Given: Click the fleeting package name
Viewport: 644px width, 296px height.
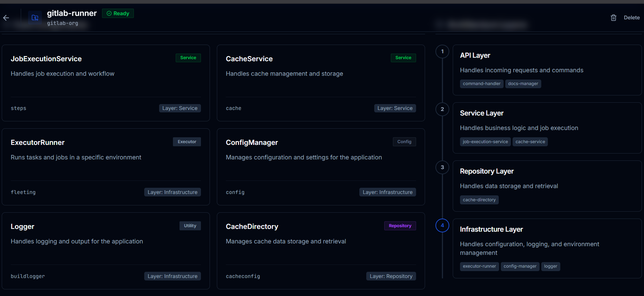Looking at the screenshot, I should (x=23, y=192).
